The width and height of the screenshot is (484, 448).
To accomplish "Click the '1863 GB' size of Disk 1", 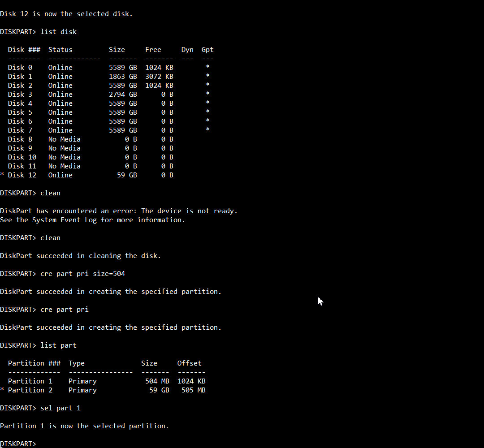I will (123, 76).
